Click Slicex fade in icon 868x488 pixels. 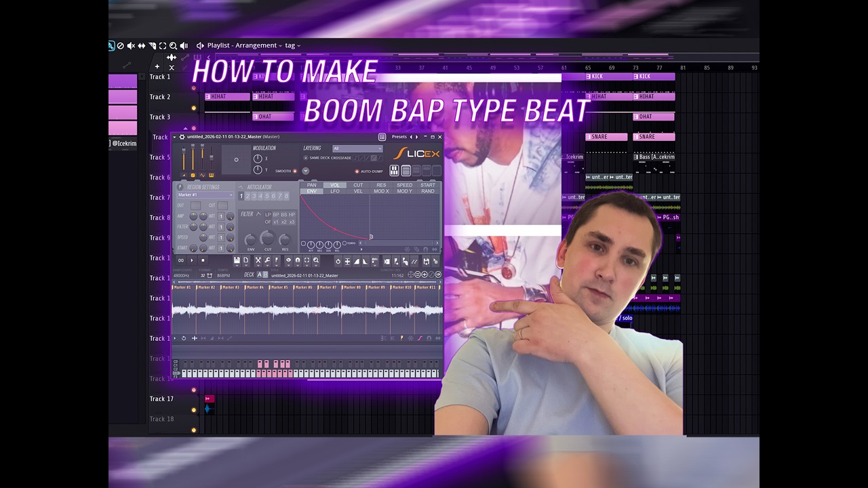[x=357, y=262]
